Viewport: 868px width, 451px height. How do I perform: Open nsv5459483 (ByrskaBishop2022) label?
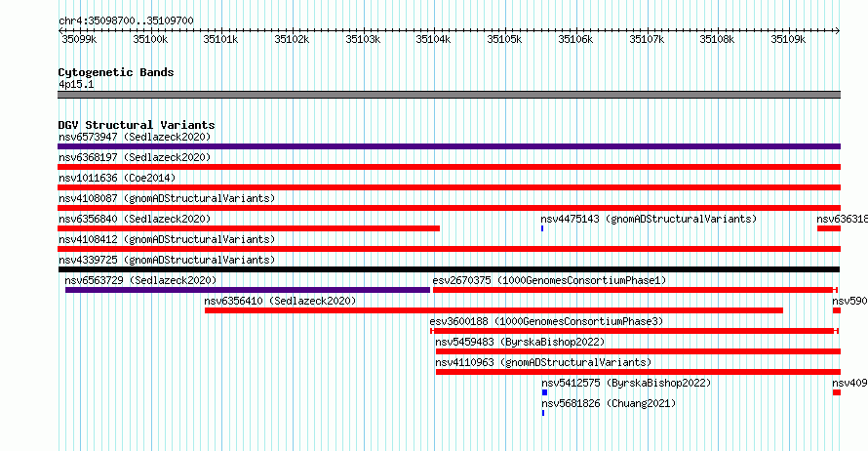520,342
